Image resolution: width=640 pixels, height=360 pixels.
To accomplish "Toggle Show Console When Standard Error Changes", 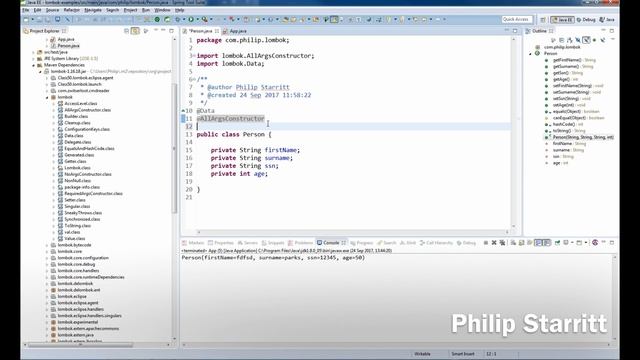I will (x=547, y=243).
